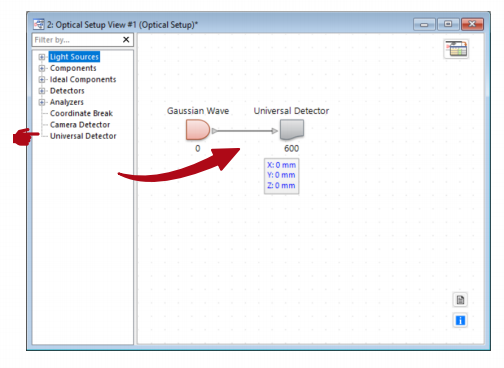
Task: Click the Optical Setup window title icon
Action: pyautogui.click(x=39, y=24)
